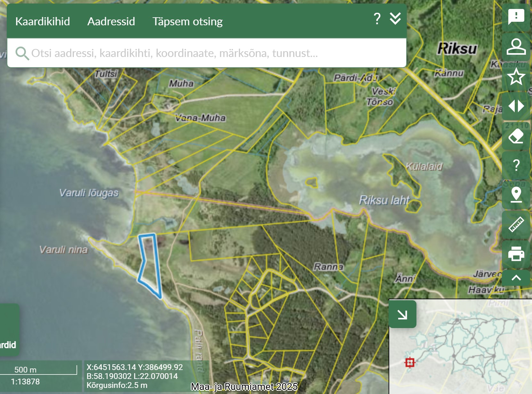Open the user account icon
Image resolution: width=532 pixels, height=394 pixels.
516,47
